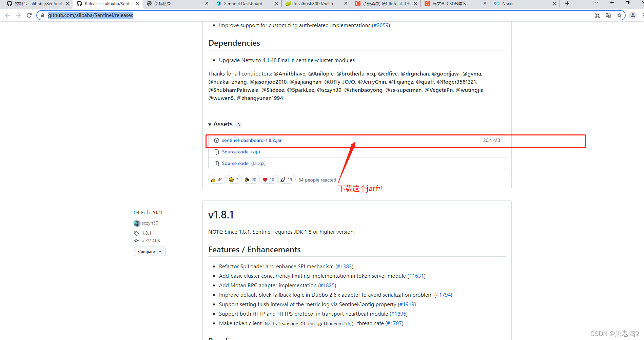
Task: Open commit ae214b5
Action: [x=151, y=240]
